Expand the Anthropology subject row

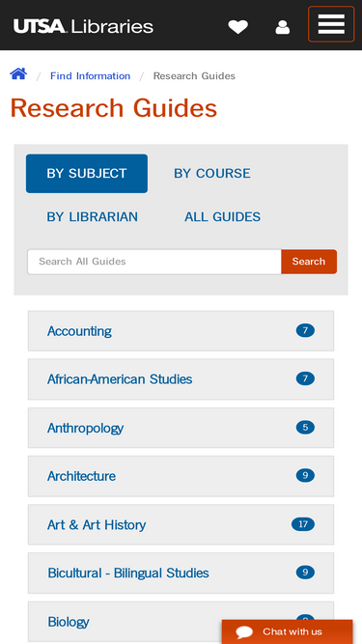pyautogui.click(x=181, y=428)
